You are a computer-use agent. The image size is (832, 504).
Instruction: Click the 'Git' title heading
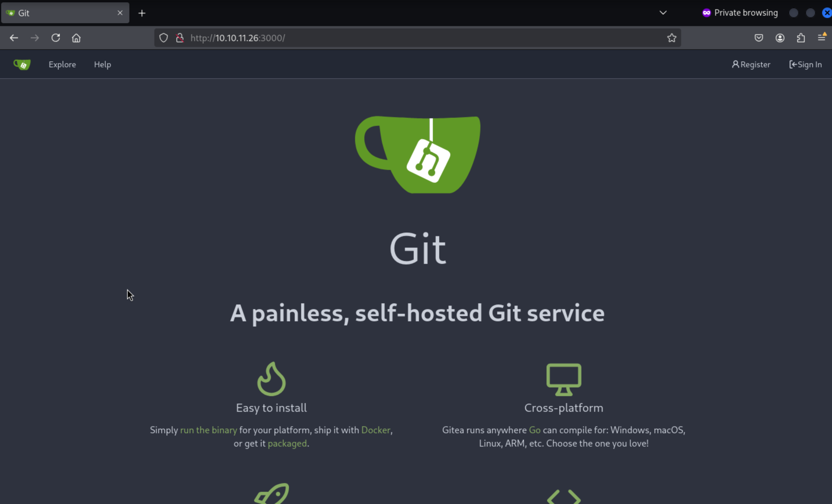point(418,249)
